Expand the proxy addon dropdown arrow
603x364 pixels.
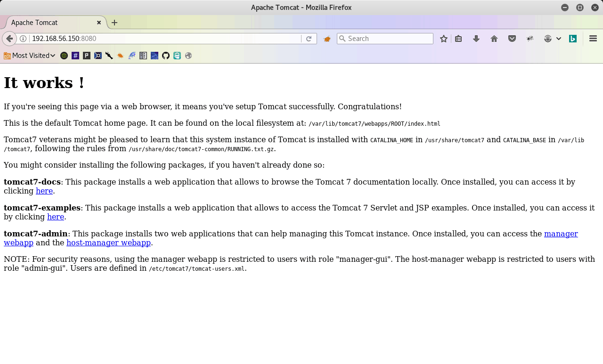559,39
